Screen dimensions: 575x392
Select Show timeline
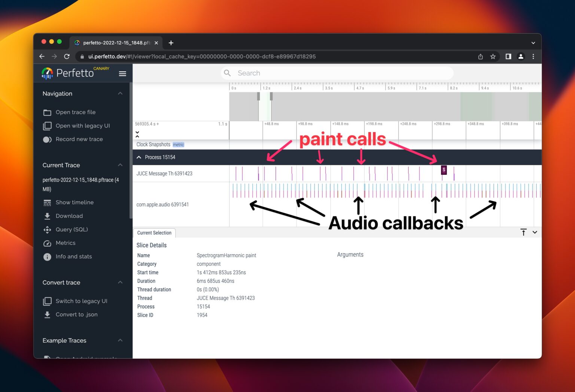click(x=74, y=202)
